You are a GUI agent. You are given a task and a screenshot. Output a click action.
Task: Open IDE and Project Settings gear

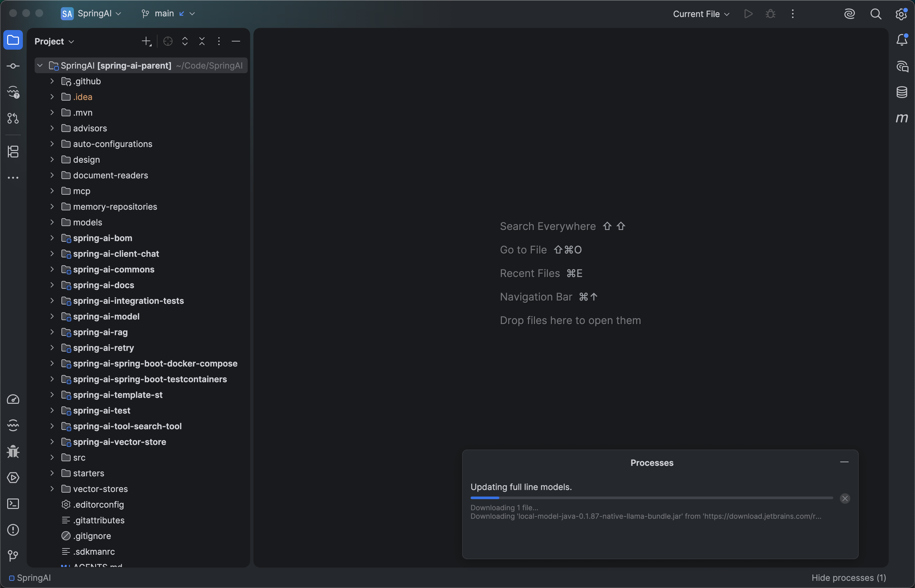(901, 14)
